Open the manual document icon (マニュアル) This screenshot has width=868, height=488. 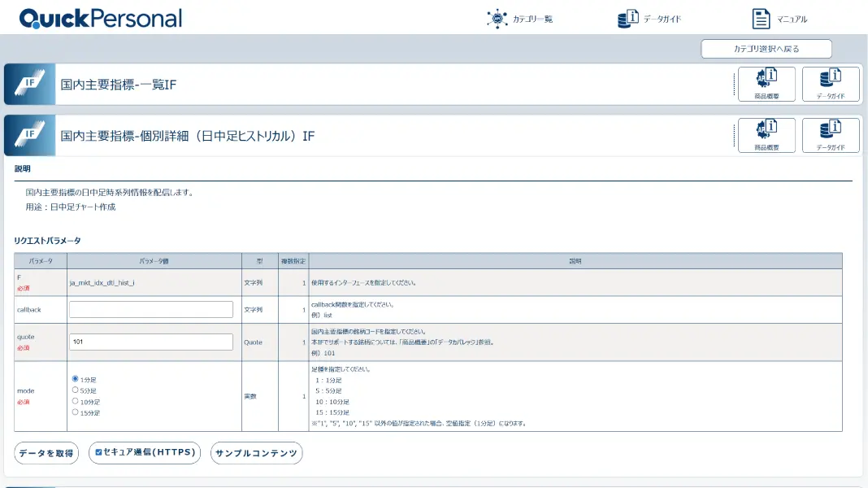[761, 19]
